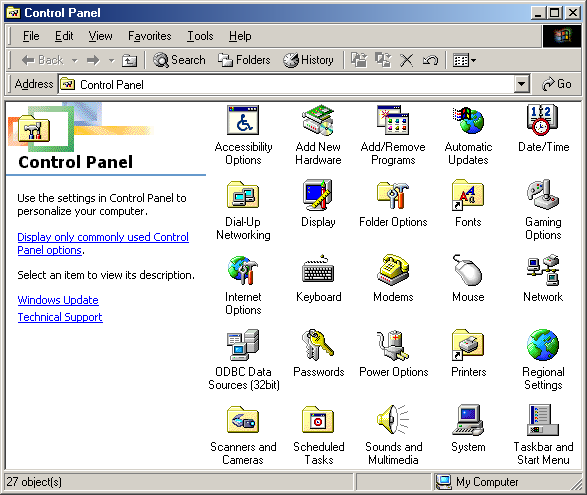Image resolution: width=587 pixels, height=495 pixels.
Task: Open Dial-Up Networking folder icon
Action: (243, 195)
